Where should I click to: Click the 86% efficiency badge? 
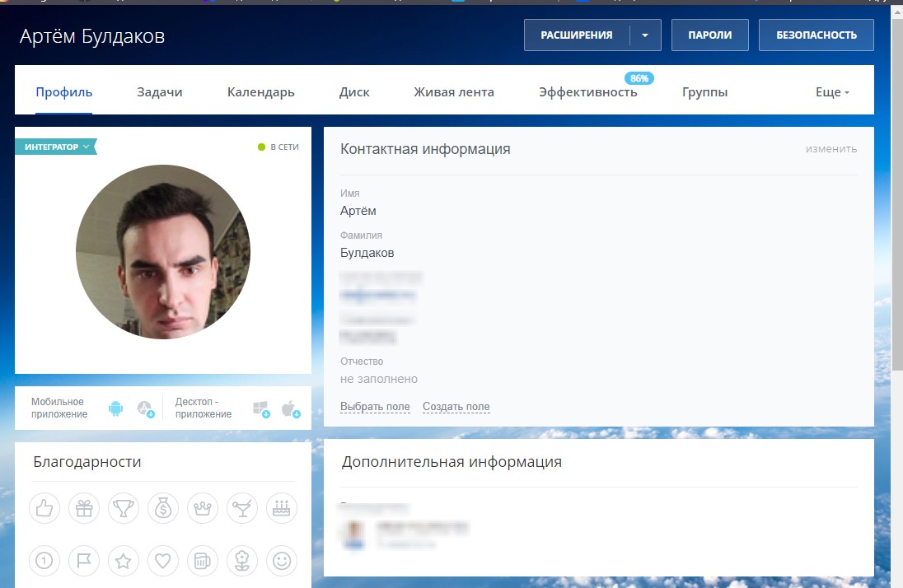[639, 78]
